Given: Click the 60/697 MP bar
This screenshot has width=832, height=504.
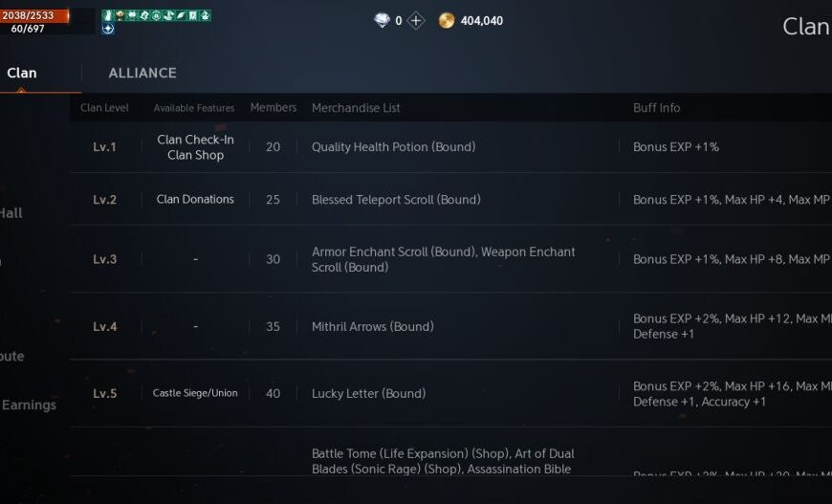Looking at the screenshot, I should pos(29,29).
